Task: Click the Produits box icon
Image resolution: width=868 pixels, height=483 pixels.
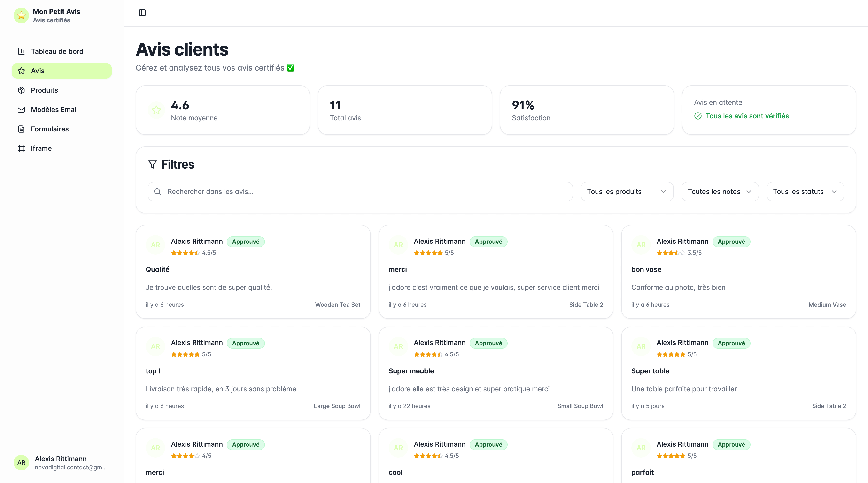Action: (21, 90)
